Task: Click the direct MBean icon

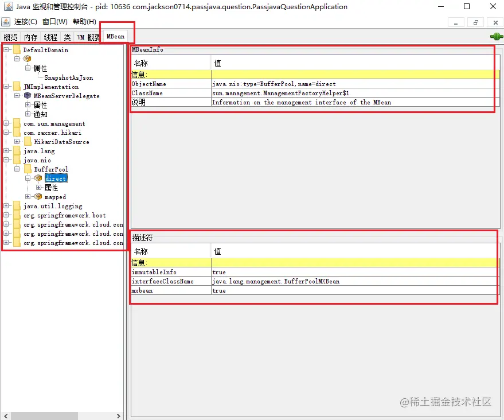Action: coord(38,178)
